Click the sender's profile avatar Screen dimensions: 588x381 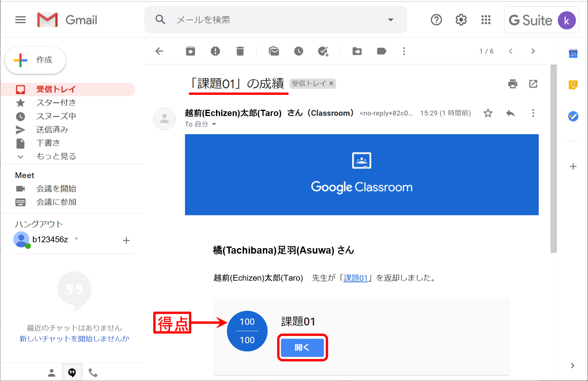[x=165, y=118]
